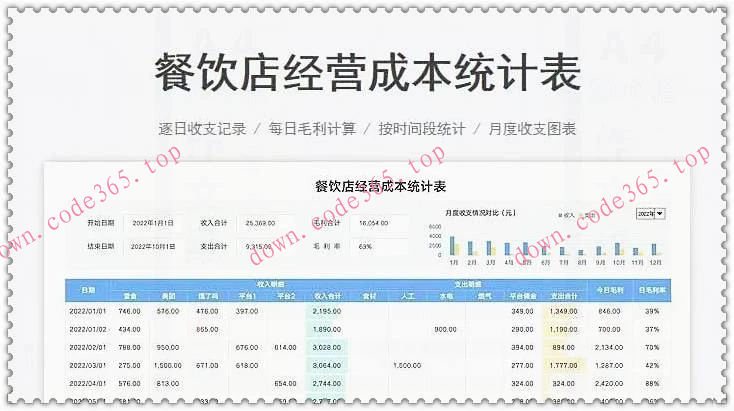Select expense total cell 1,777.00
The width and height of the screenshot is (734, 411).
click(x=563, y=365)
